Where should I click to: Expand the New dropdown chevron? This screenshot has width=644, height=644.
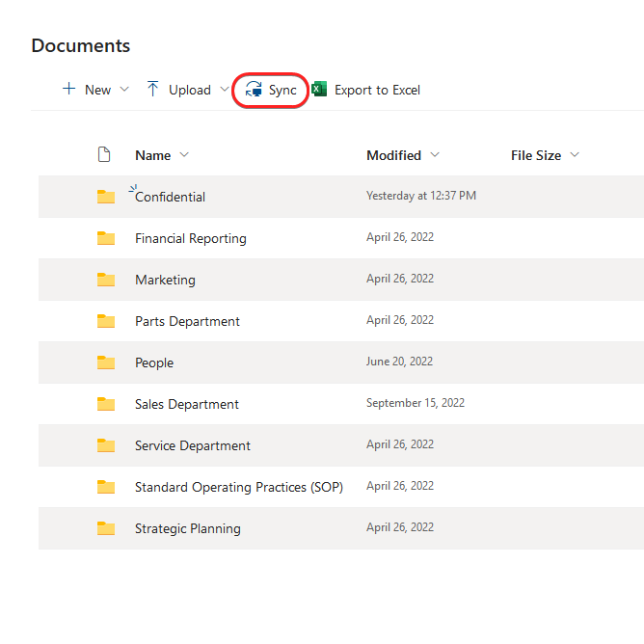coord(123,90)
